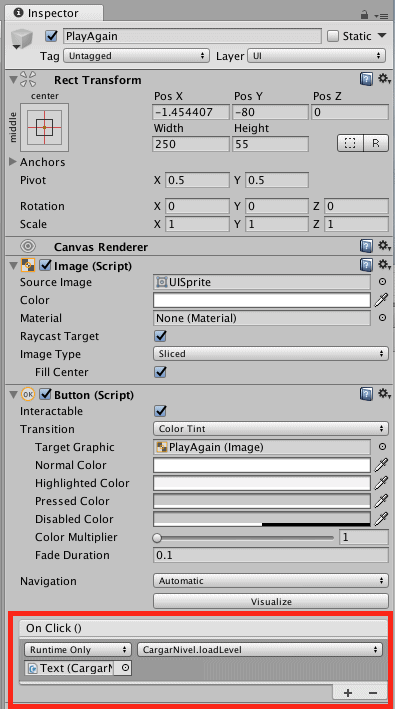Click the Normal Color swatch
The image size is (395, 709).
[x=262, y=465]
